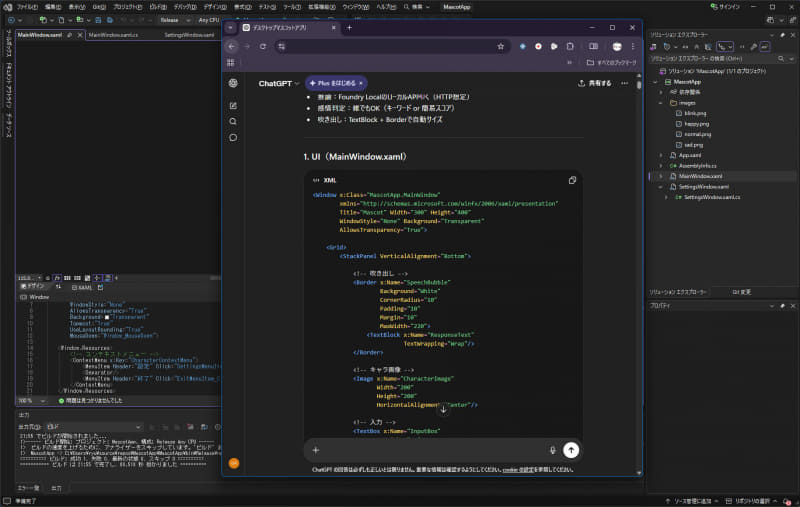800x507 pixels.
Task: Click Save All icon in Visual Studio toolbar
Action: 110,20
